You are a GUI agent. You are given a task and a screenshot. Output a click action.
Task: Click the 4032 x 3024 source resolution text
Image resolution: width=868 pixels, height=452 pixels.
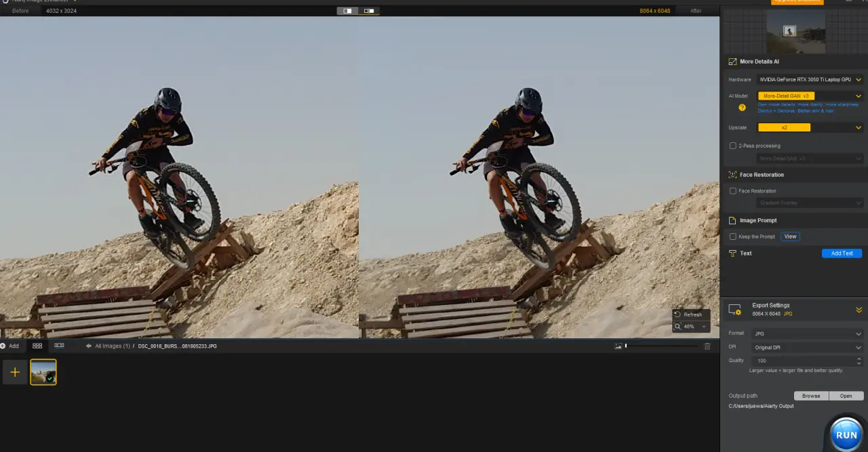pyautogui.click(x=61, y=11)
